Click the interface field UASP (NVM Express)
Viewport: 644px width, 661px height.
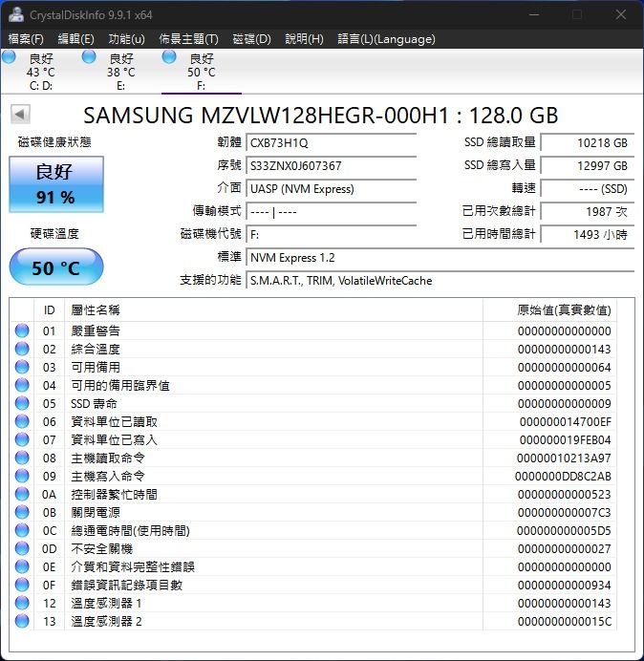click(331, 189)
